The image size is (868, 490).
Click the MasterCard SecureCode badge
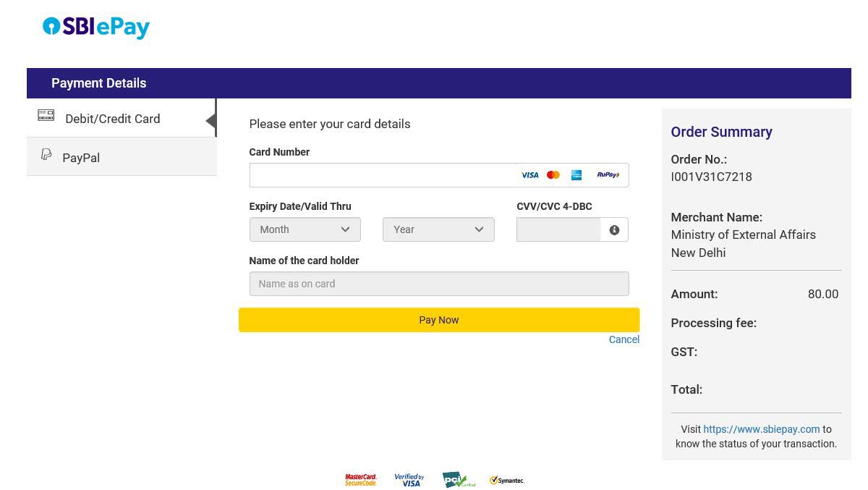coord(361,480)
